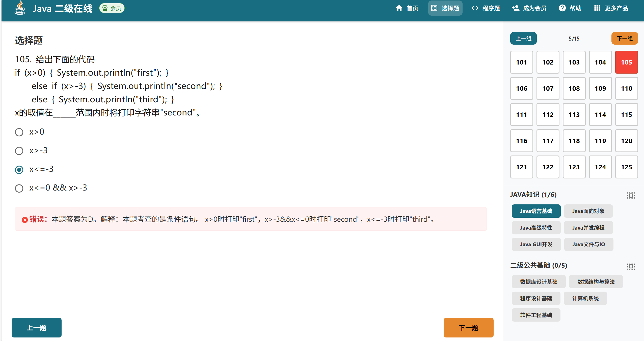Click the code brackets icon next to 程序题
This screenshot has height=341, width=644.
click(x=475, y=8)
